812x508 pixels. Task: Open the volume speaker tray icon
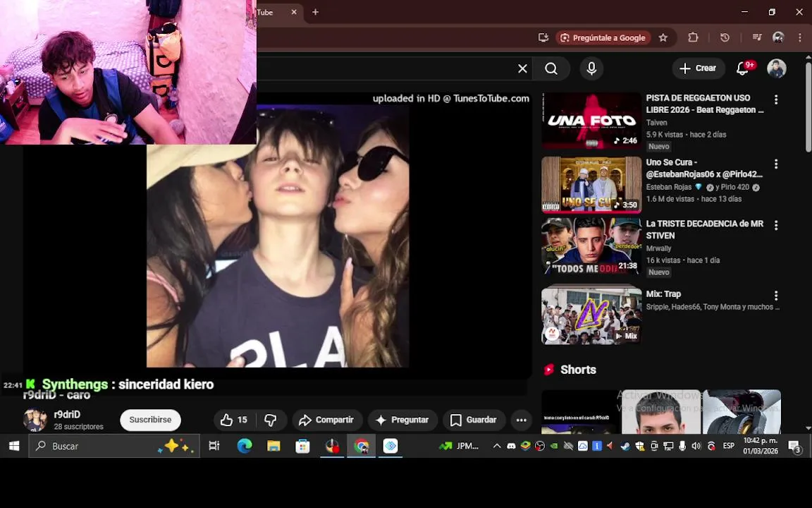696,446
